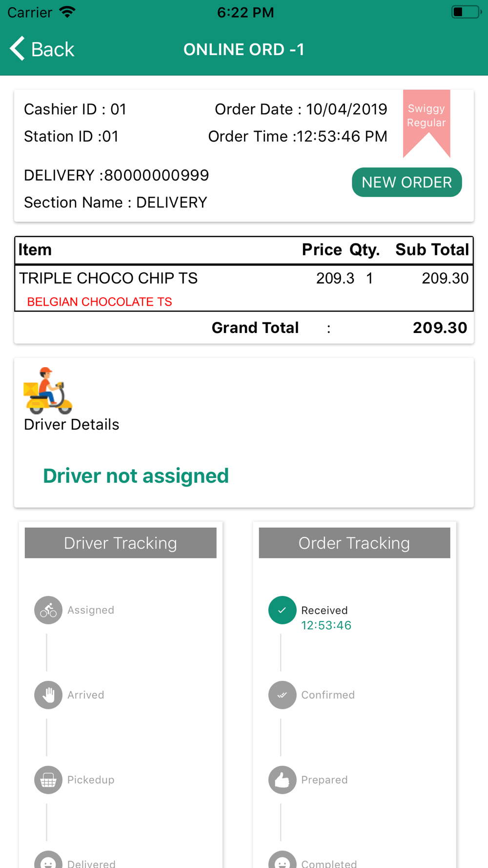Viewport: 488px width, 868px height.
Task: Tap the Confirmed double-check icon
Action: (282, 695)
